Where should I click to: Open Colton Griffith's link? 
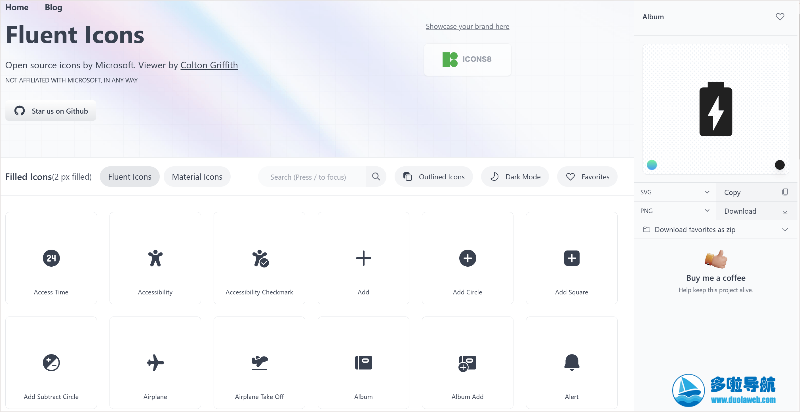pyautogui.click(x=209, y=65)
